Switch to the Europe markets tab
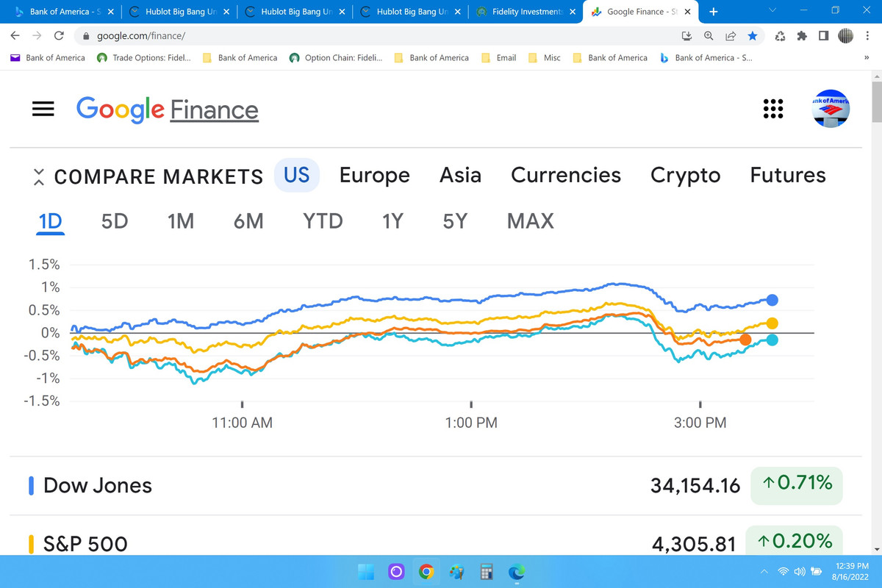The width and height of the screenshot is (882, 588). point(375,175)
